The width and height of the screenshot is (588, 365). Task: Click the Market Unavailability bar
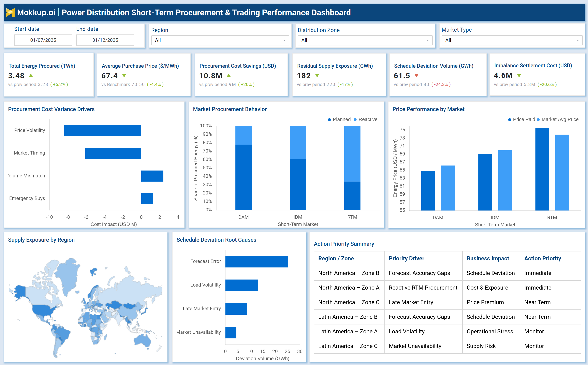tap(231, 333)
